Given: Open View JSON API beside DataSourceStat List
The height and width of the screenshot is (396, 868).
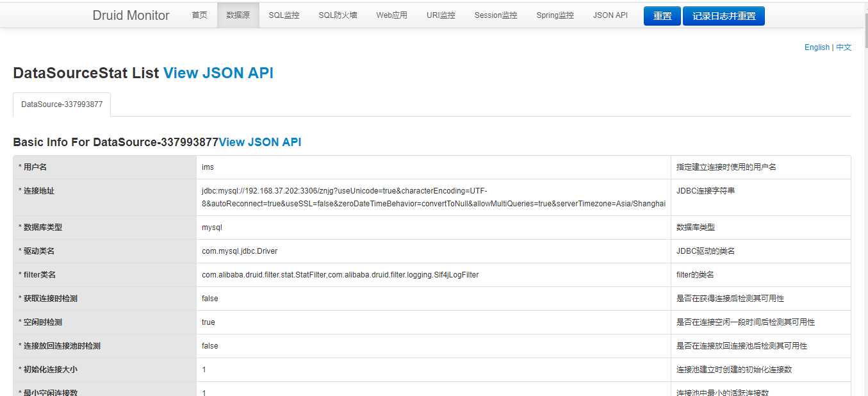Looking at the screenshot, I should point(218,73).
